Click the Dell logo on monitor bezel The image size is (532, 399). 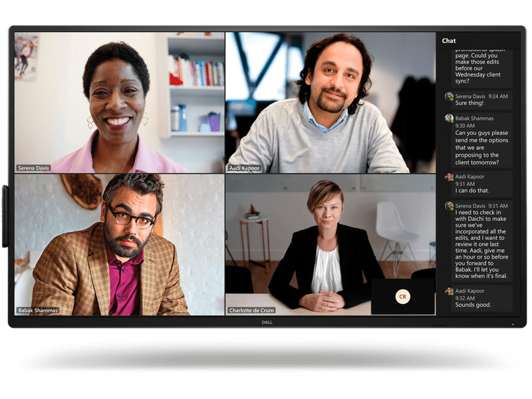(x=266, y=322)
